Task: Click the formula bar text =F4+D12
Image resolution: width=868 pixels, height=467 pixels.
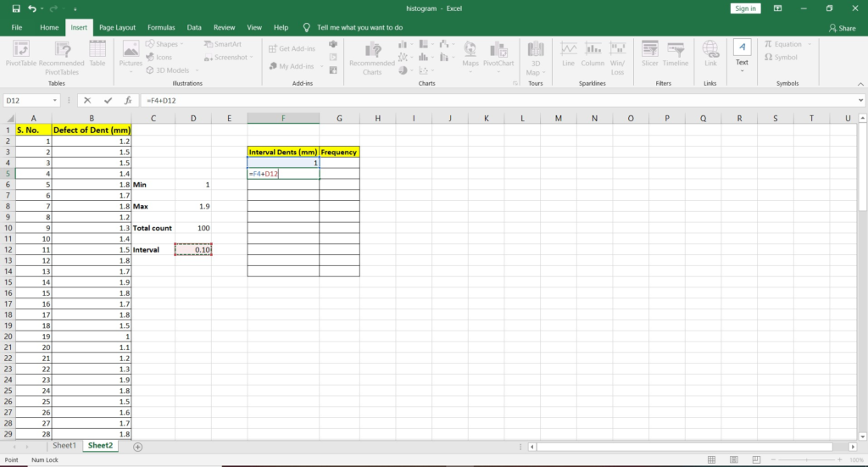Action: pos(162,100)
